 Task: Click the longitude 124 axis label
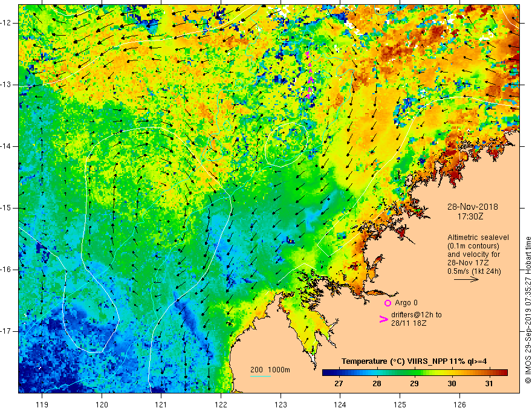pos(340,404)
